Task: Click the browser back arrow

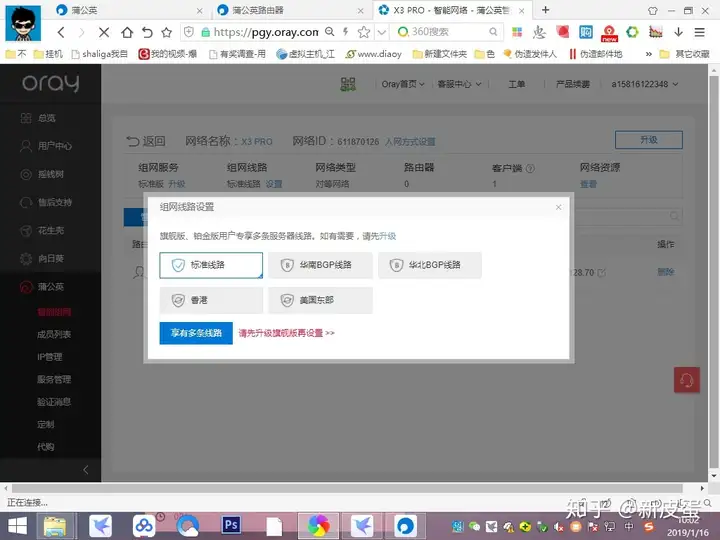Action: (61, 32)
